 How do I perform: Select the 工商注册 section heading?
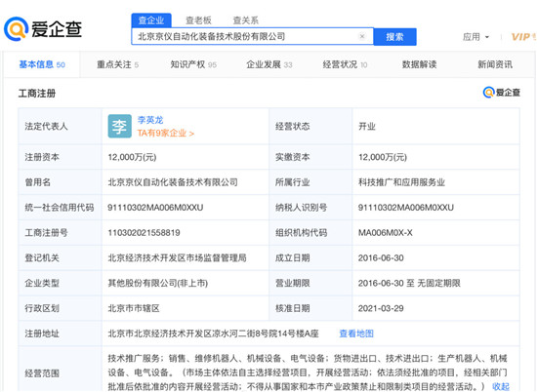(37, 93)
